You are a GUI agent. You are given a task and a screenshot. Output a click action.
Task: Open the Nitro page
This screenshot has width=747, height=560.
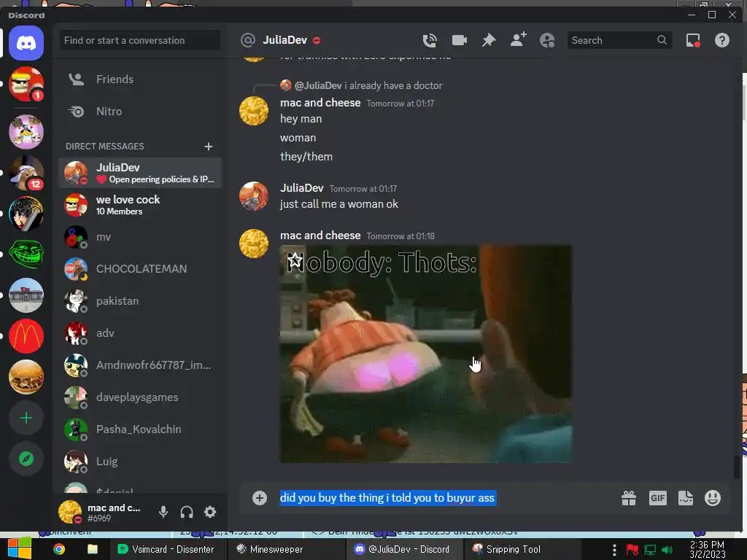[x=140, y=112]
